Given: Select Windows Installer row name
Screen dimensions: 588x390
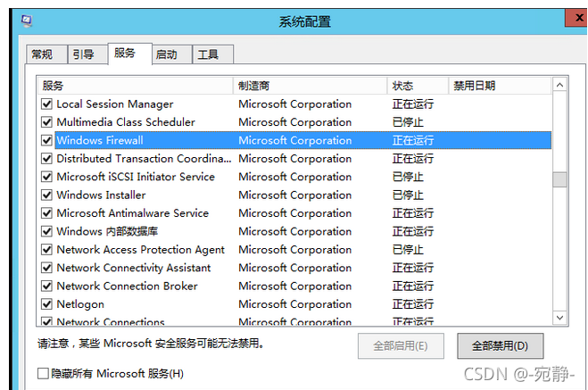Looking at the screenshot, I should coord(101,195).
